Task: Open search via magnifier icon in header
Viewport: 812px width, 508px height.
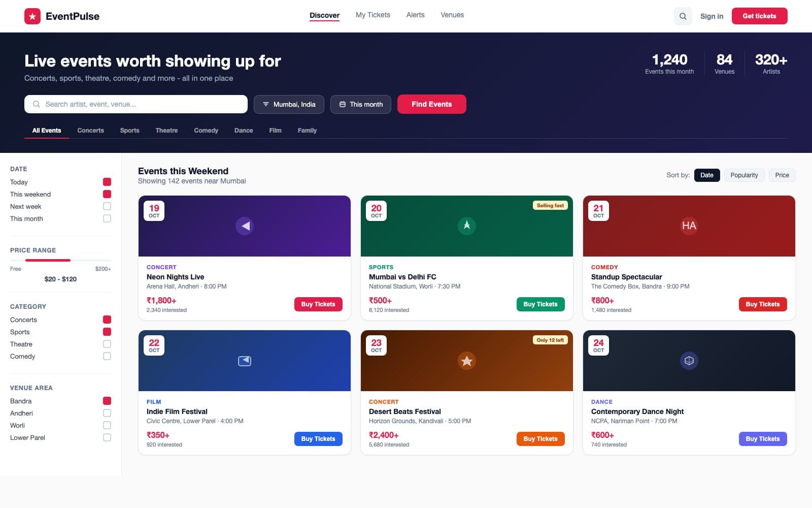Action: point(683,16)
